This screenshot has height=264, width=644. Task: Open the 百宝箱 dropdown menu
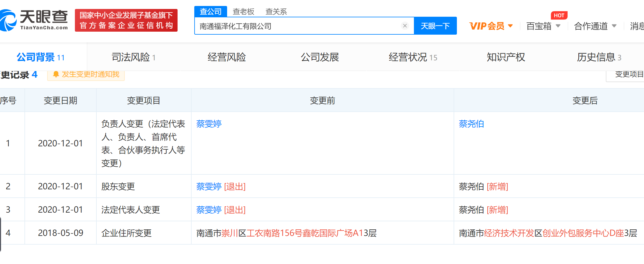543,26
